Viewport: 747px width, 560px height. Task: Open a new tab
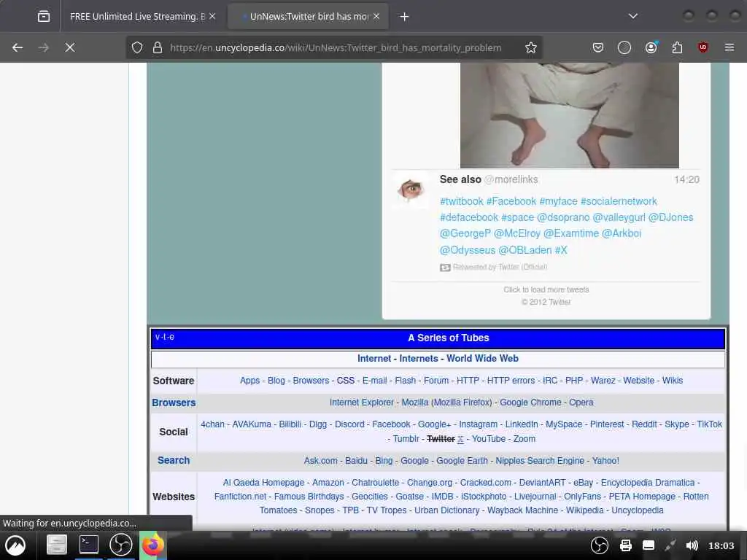(x=404, y=17)
